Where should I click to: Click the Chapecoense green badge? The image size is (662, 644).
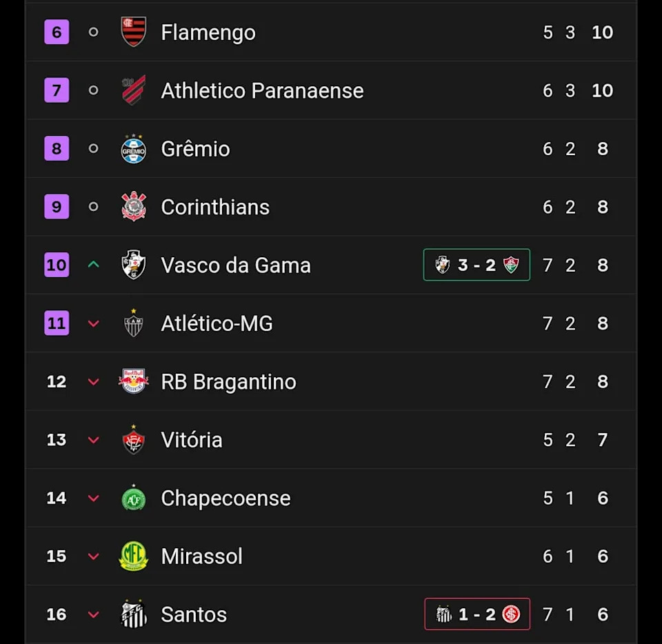click(133, 499)
